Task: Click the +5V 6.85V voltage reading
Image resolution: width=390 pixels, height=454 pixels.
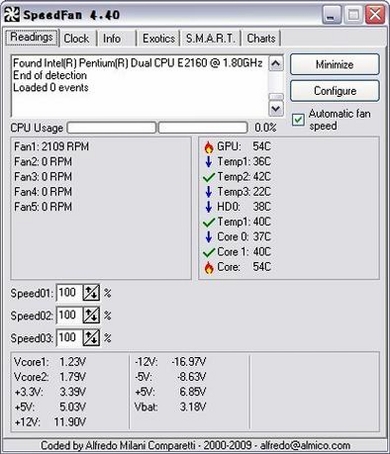Action: tap(170, 392)
